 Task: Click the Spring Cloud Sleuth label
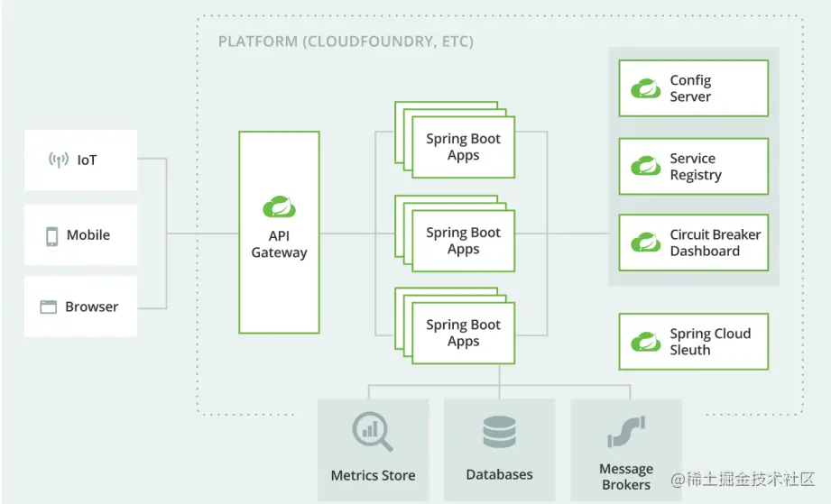point(710,342)
